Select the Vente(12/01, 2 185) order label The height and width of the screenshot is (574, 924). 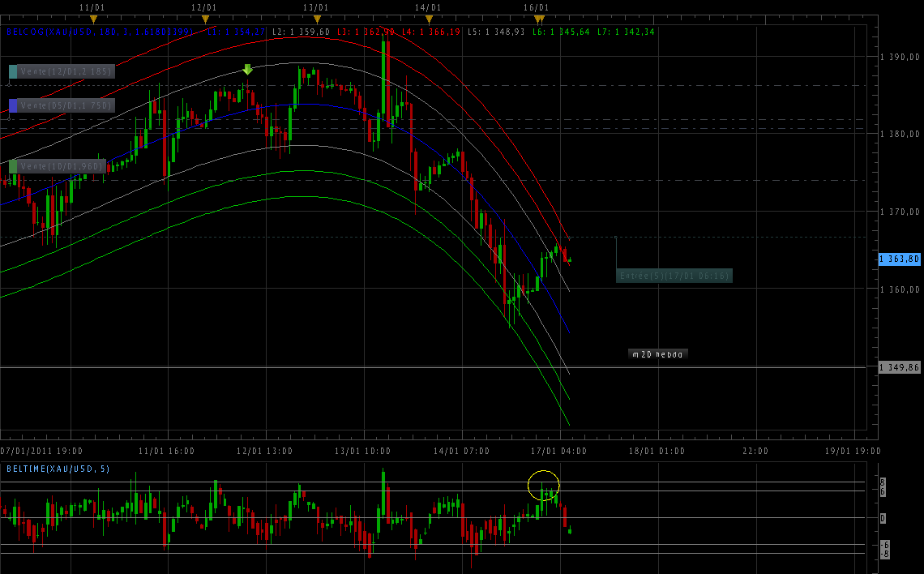[67, 71]
